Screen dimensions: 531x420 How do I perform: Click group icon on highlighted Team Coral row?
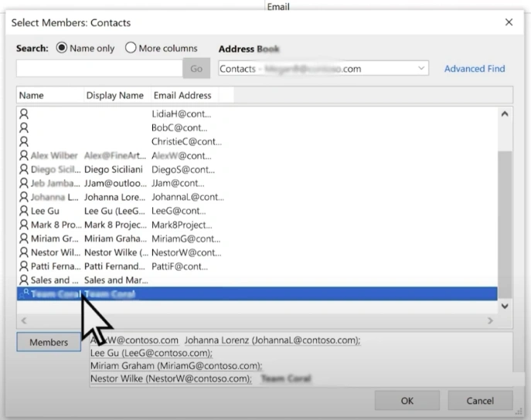(x=24, y=293)
